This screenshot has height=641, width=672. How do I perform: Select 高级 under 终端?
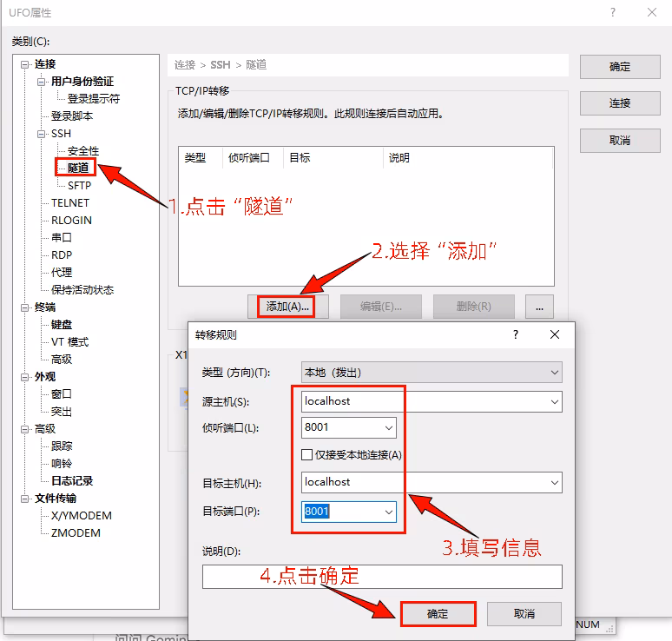(62, 360)
